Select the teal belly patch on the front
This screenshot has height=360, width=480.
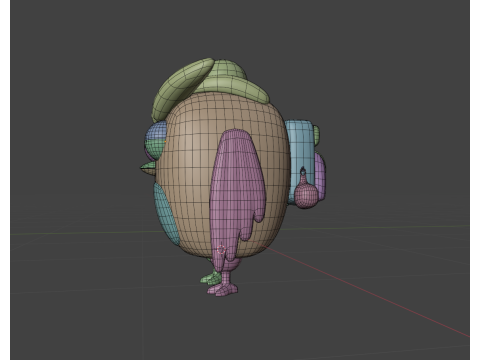166,215
